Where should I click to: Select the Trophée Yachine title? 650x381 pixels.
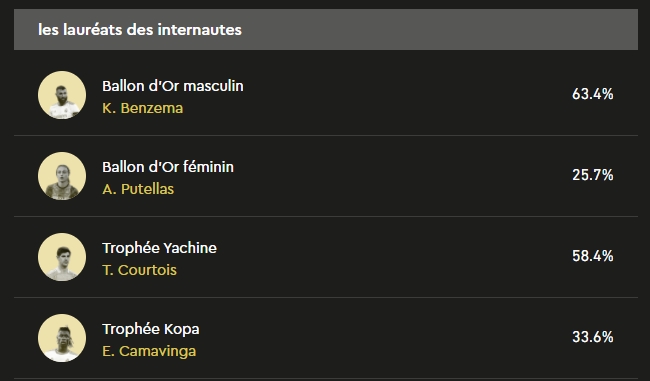[x=160, y=248]
